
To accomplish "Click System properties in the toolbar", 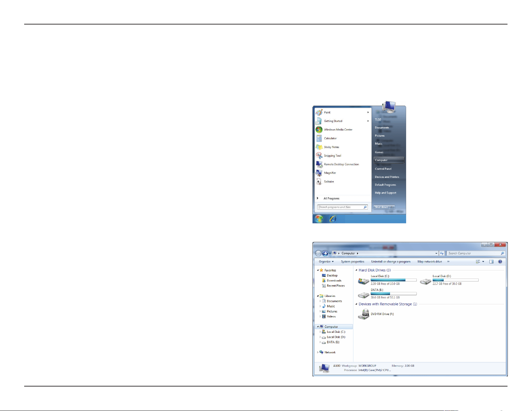I will pos(352,262).
